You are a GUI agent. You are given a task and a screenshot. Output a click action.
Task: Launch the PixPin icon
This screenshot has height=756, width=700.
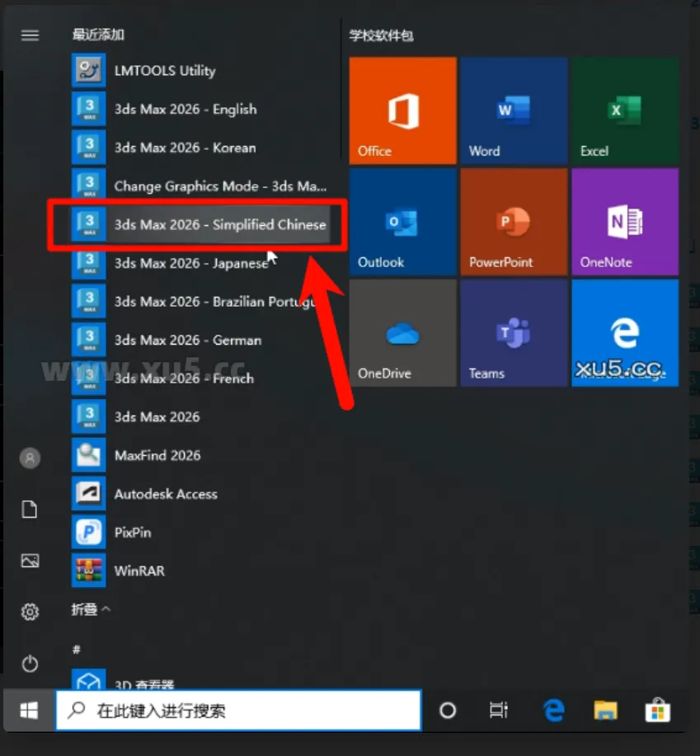tap(89, 533)
